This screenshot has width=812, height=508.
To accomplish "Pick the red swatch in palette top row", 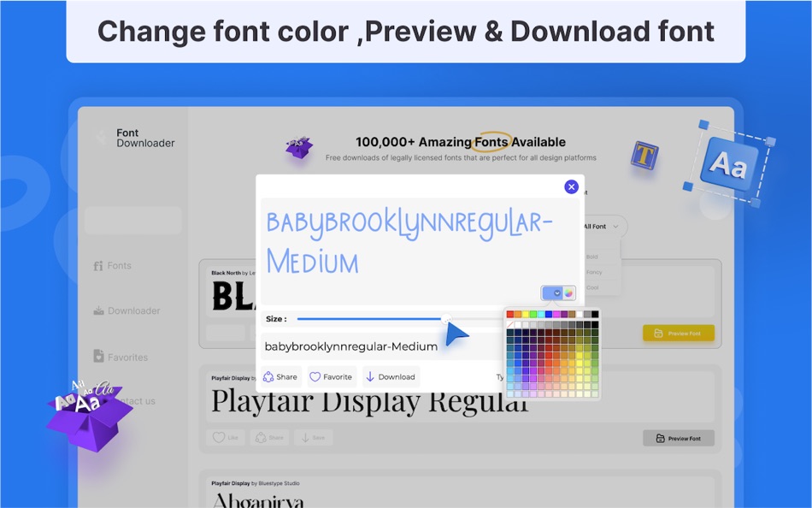I will click(x=510, y=314).
